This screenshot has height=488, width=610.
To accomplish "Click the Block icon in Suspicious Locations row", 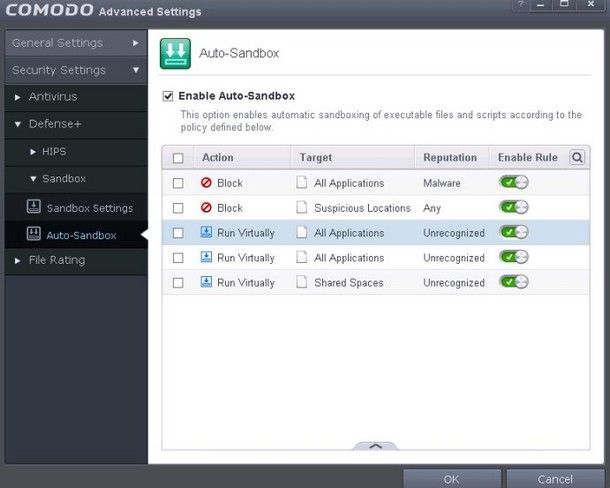I will (206, 208).
